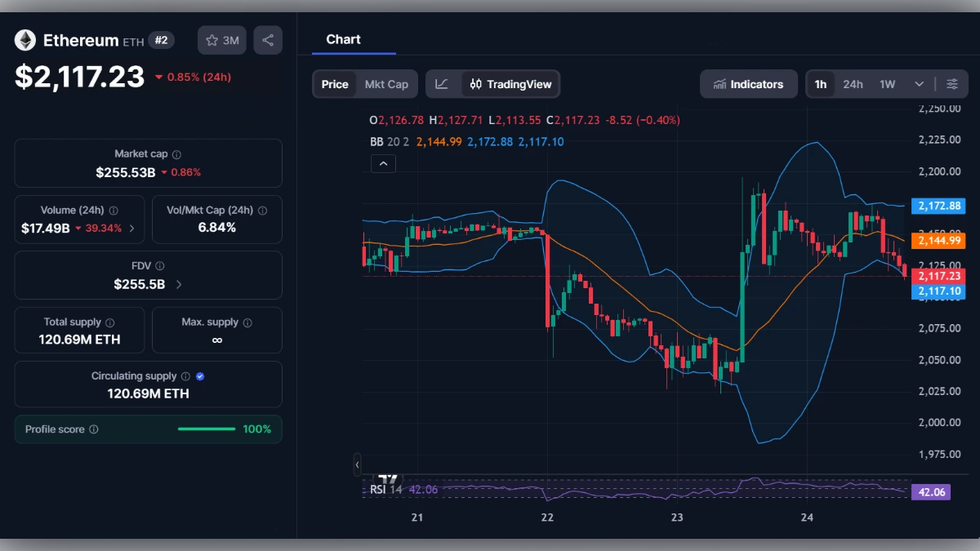Click the Ethereum logo icon
Screen dimensions: 980x551
(24, 40)
